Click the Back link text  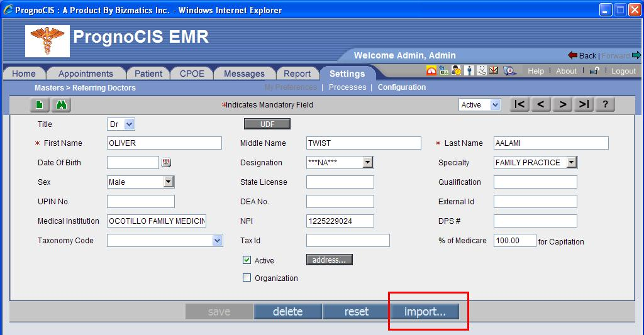coord(587,55)
